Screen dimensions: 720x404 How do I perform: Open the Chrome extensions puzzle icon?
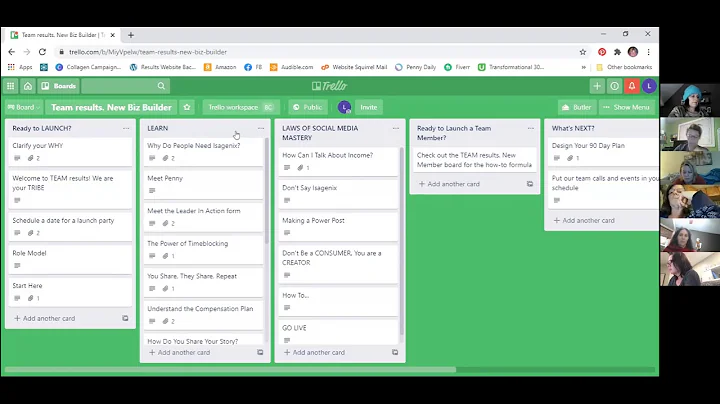tap(617, 52)
